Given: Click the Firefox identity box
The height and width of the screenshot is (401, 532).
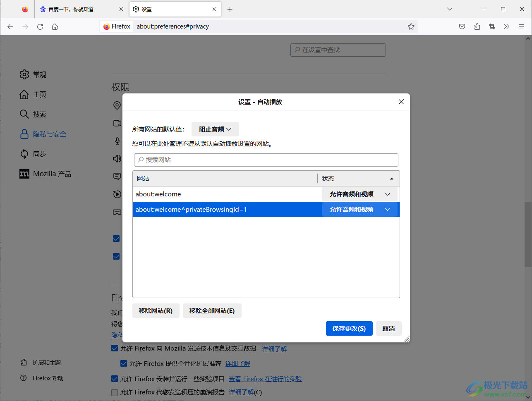Looking at the screenshot, I should pos(117,26).
